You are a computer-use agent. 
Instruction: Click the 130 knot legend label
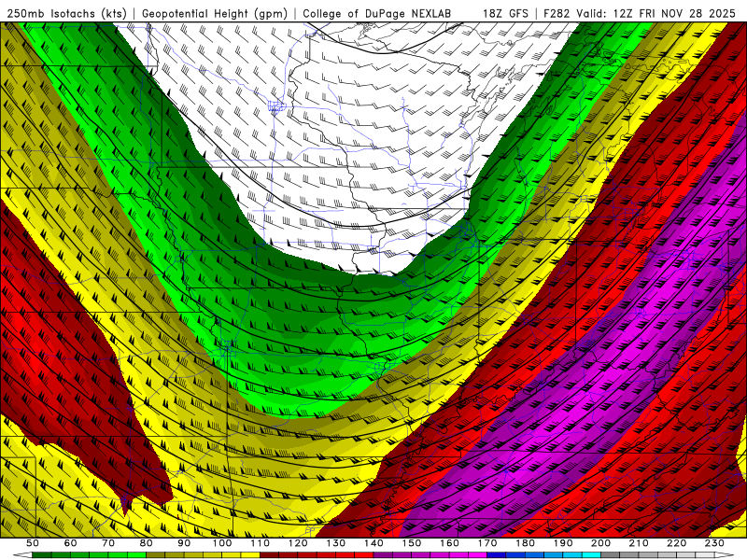click(335, 543)
